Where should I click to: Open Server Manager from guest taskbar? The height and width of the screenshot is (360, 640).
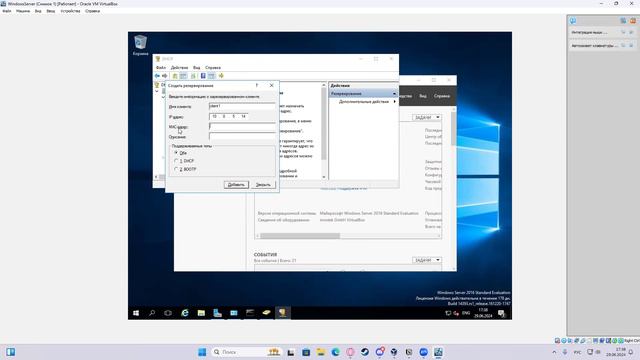click(x=217, y=313)
